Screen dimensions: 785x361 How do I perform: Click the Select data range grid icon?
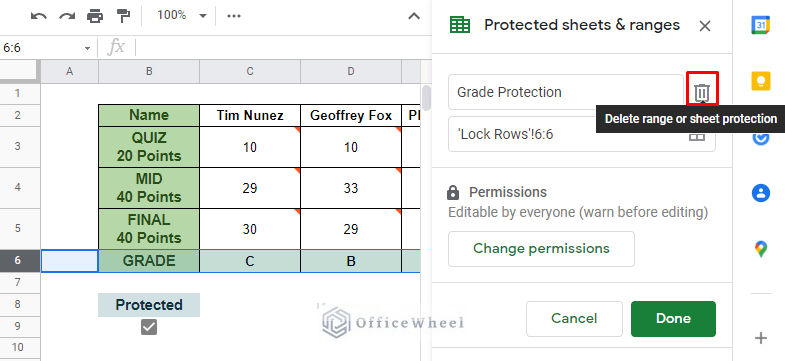[x=697, y=135]
